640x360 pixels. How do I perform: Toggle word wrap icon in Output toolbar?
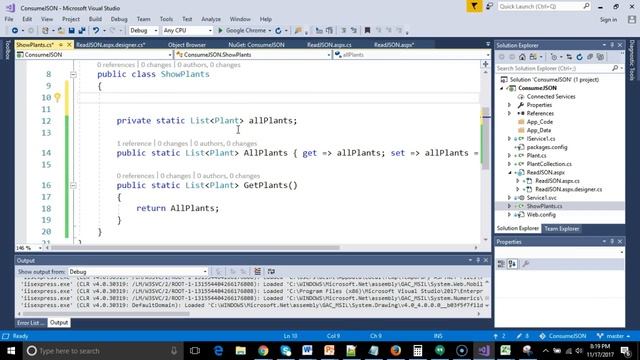click(271, 271)
